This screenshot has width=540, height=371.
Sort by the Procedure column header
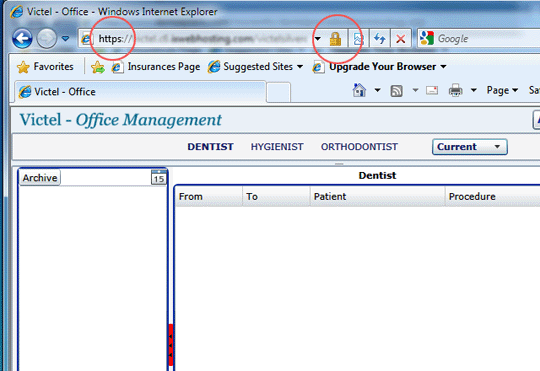point(493,196)
